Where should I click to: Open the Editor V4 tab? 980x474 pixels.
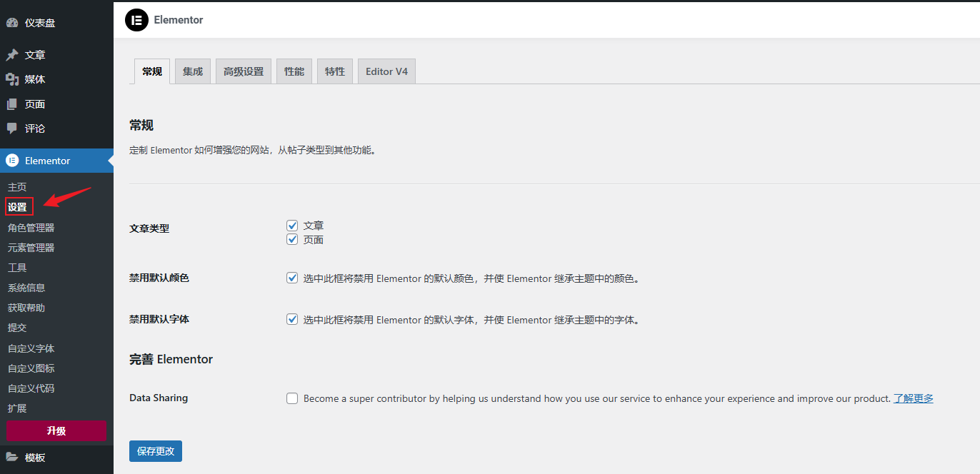point(386,71)
